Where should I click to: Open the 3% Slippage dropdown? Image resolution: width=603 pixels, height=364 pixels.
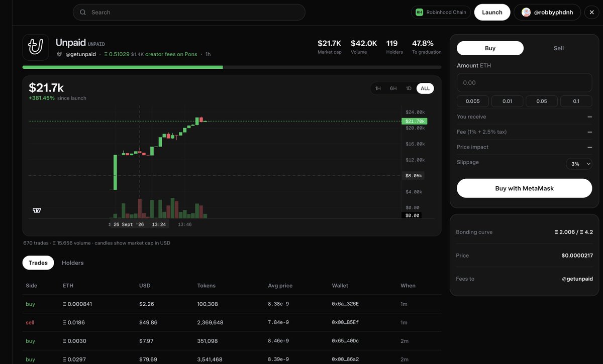[x=579, y=164]
